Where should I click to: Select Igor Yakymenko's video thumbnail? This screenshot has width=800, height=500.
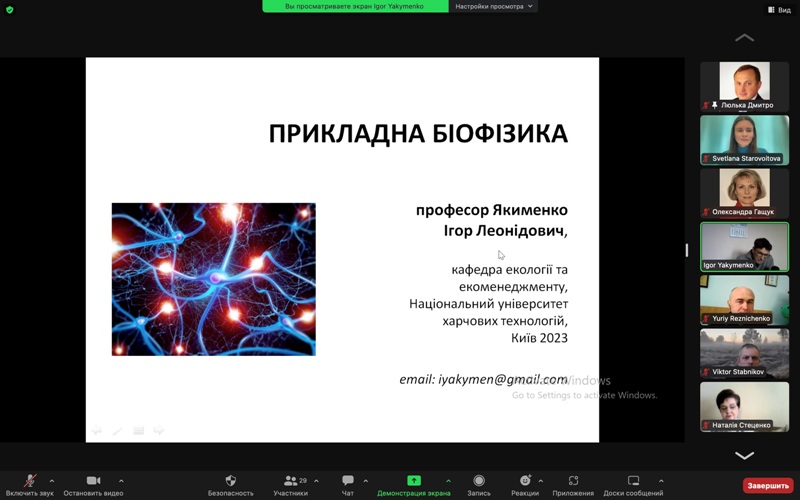coord(744,246)
